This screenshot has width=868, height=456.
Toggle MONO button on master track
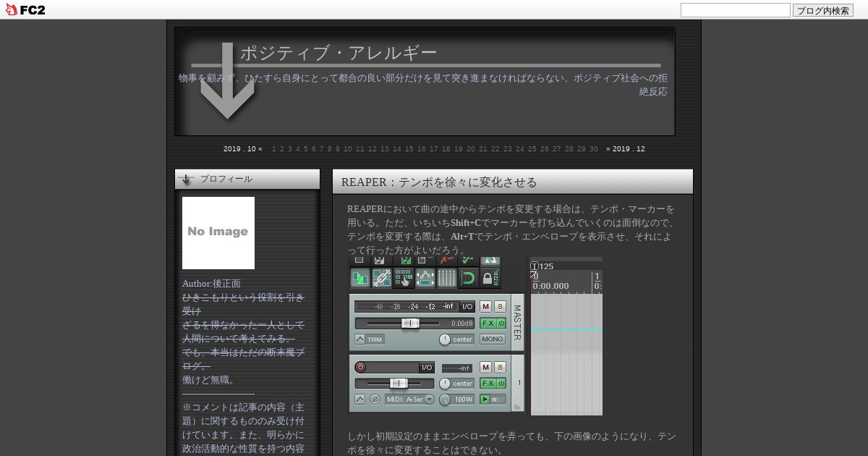pyautogui.click(x=493, y=339)
